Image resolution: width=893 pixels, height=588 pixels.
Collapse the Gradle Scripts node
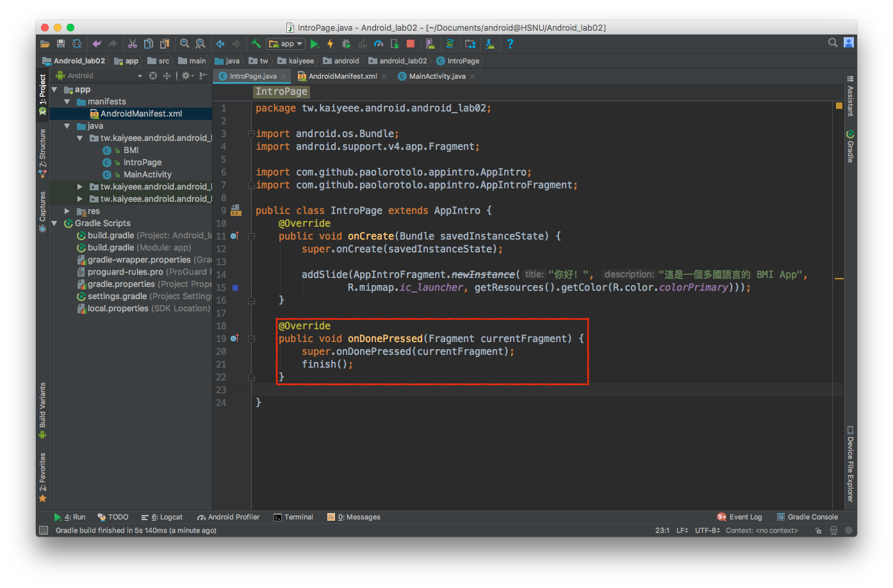[54, 224]
